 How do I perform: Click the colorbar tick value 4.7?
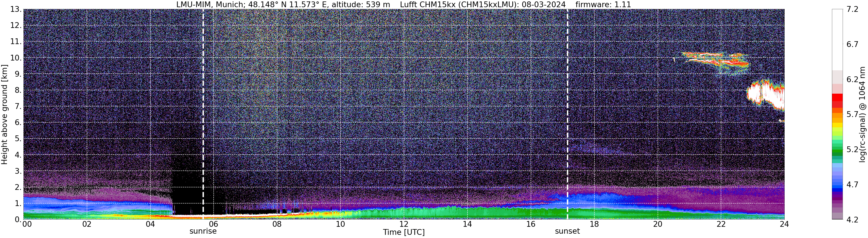[852, 184]
